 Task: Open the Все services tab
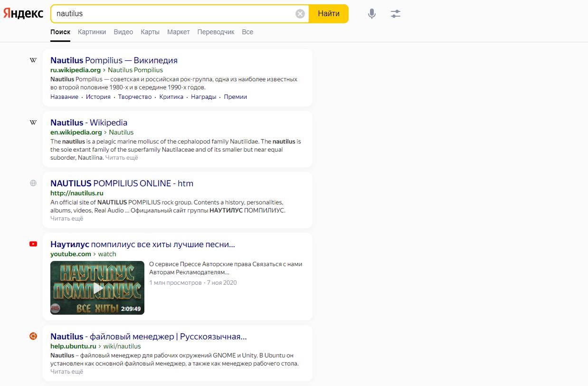247,32
